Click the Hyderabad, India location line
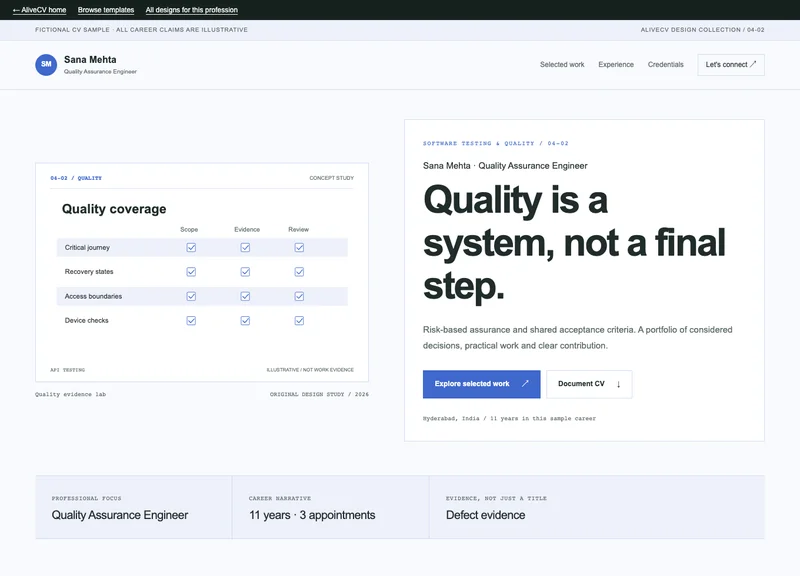 (x=509, y=418)
